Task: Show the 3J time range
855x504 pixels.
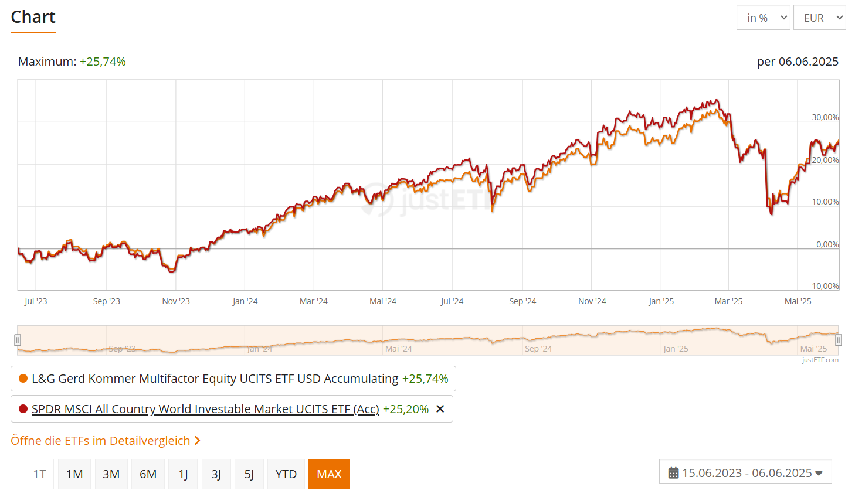Action: [x=216, y=474]
